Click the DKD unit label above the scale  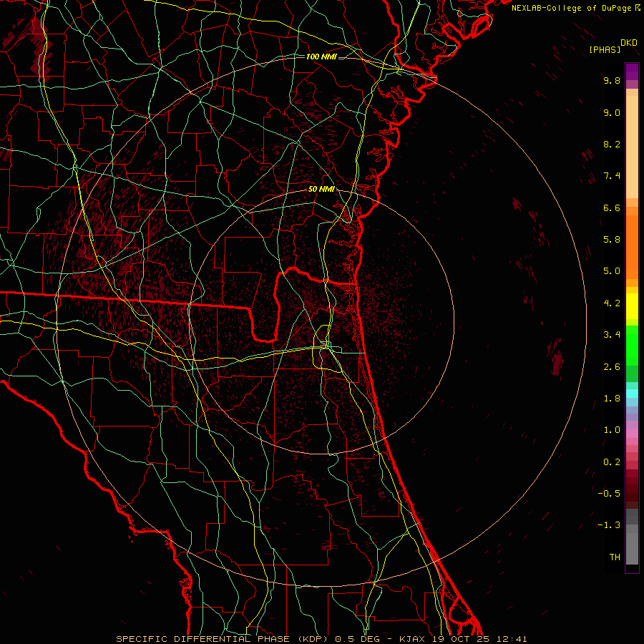point(629,42)
